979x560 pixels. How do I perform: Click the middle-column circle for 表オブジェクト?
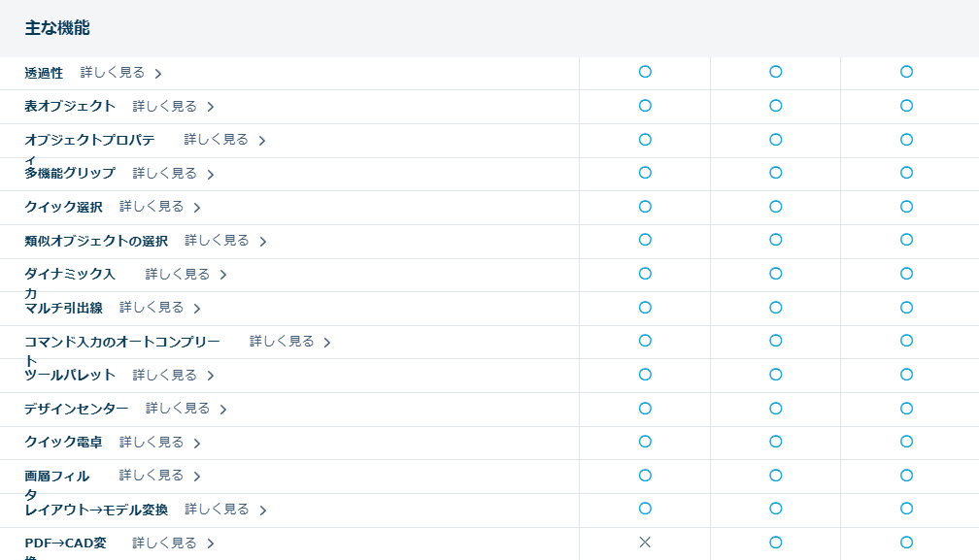[775, 106]
